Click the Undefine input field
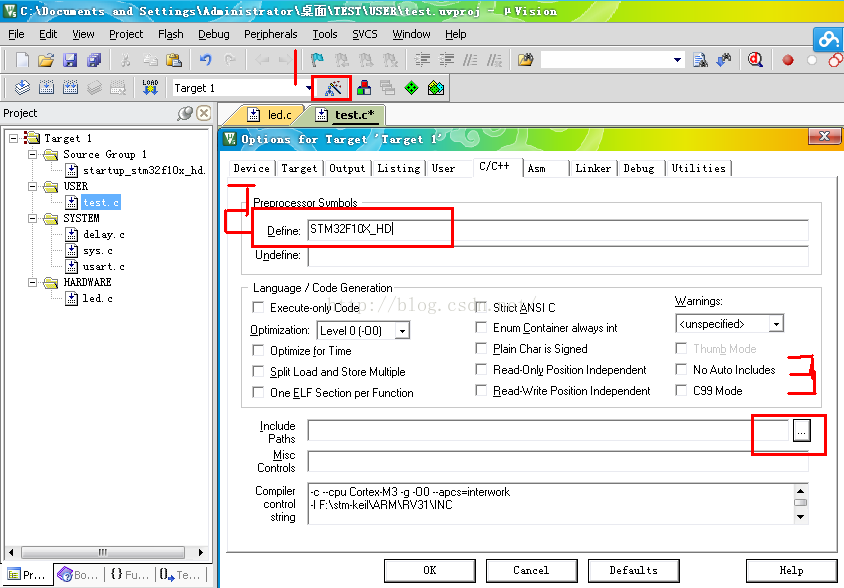 pos(558,256)
